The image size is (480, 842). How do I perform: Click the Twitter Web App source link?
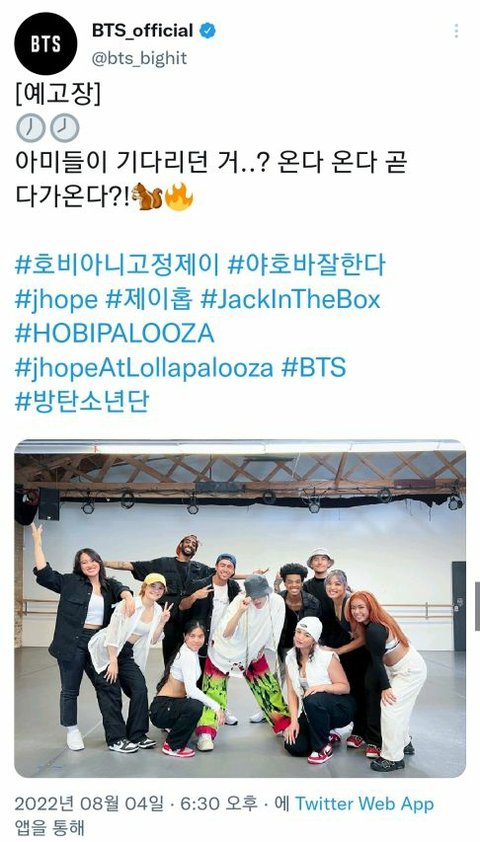[364, 804]
